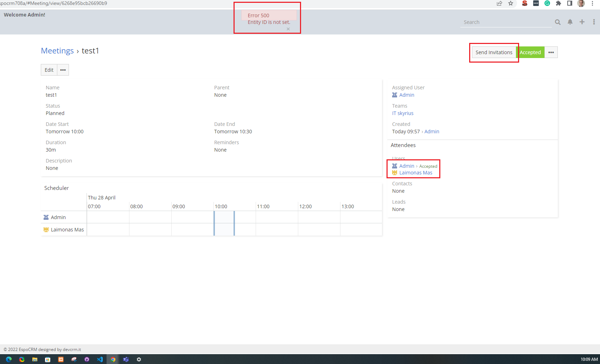Click the '30m' duration value
The height and width of the screenshot is (364, 600).
pyautogui.click(x=51, y=150)
